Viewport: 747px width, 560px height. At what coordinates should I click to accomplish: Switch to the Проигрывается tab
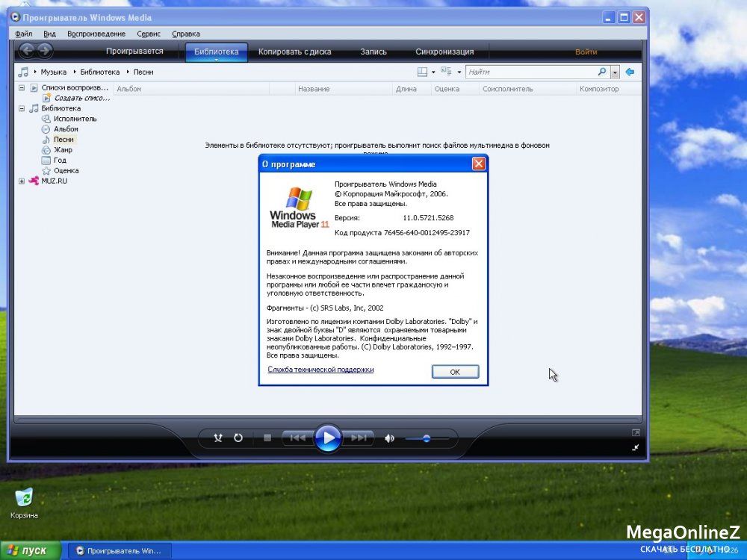point(134,52)
